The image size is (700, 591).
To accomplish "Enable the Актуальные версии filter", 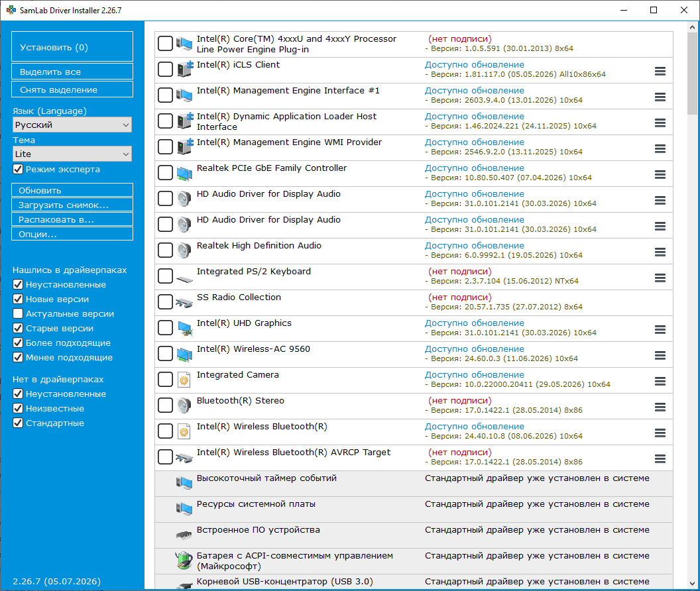I will (18, 314).
